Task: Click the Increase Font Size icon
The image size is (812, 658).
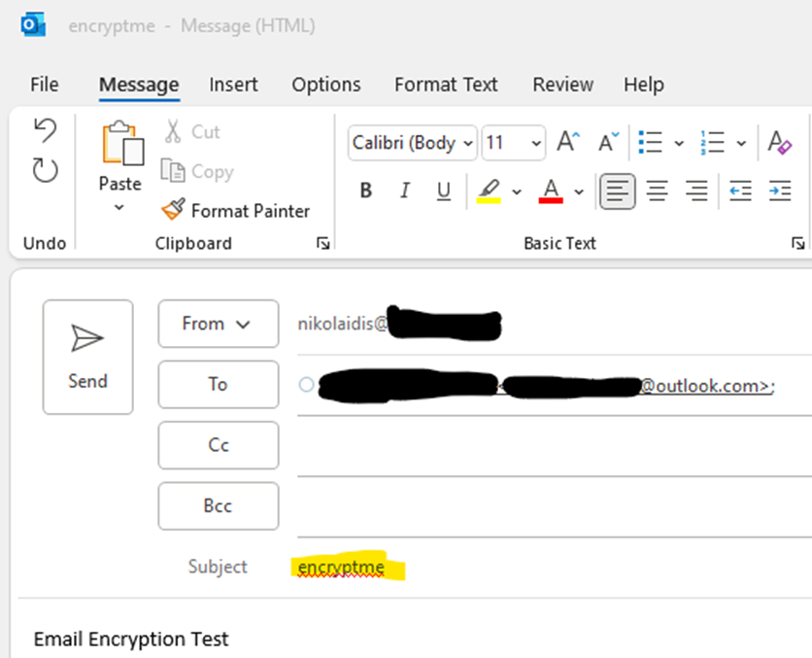Action: pos(568,143)
